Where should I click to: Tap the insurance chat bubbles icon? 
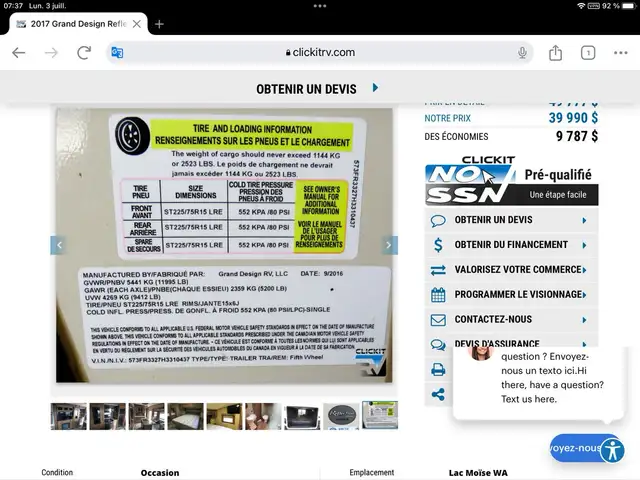point(438,345)
